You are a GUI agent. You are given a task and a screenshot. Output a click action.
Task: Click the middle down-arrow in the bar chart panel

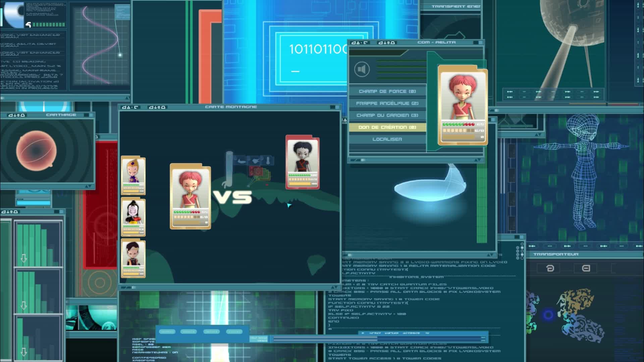(23, 305)
